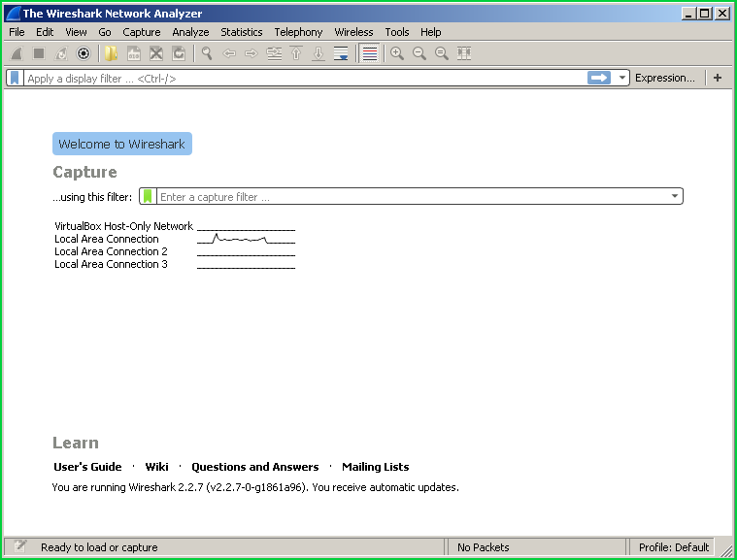Click the Welcome to Wireshark banner
This screenshot has width=737, height=560.
(x=122, y=144)
